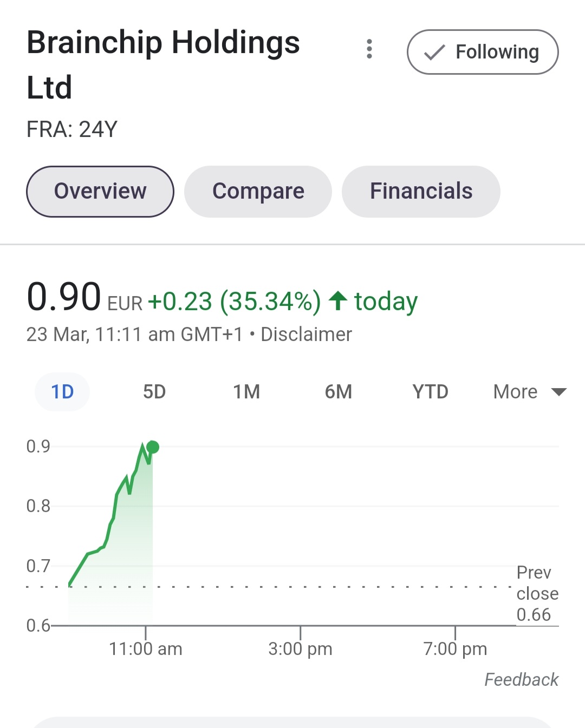585x728 pixels.
Task: Switch chart to 6M range
Action: [339, 392]
